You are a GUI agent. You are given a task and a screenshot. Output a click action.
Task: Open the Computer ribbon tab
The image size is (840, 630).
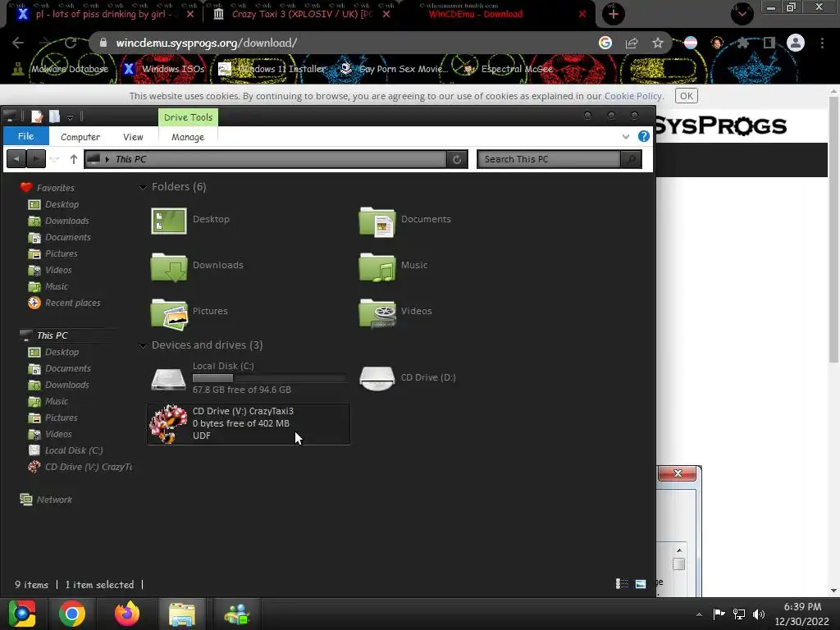tap(80, 137)
